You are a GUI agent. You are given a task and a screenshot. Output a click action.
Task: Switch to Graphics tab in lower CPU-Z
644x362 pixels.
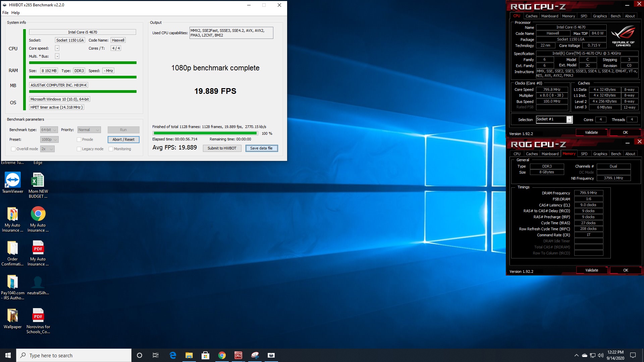point(600,154)
